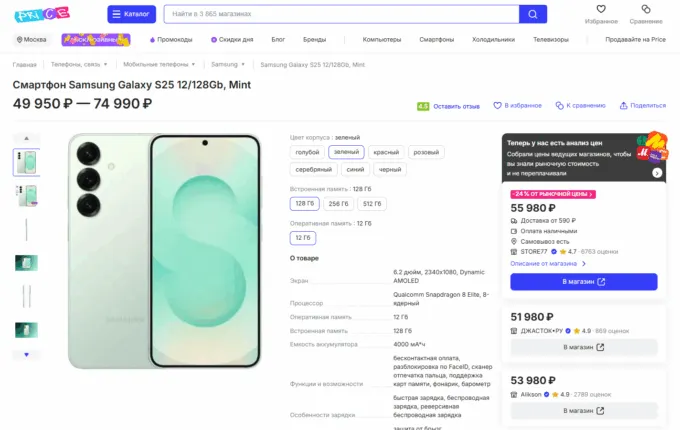Screen dimensions: 680x430
Task: Expand the Москва city selector
Action: coord(33,40)
